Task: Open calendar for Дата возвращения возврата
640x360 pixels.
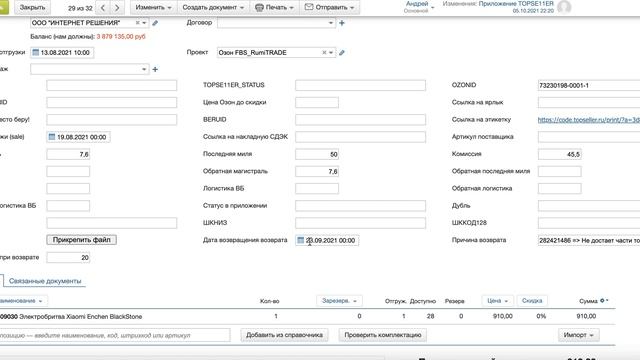Action: pos(301,240)
